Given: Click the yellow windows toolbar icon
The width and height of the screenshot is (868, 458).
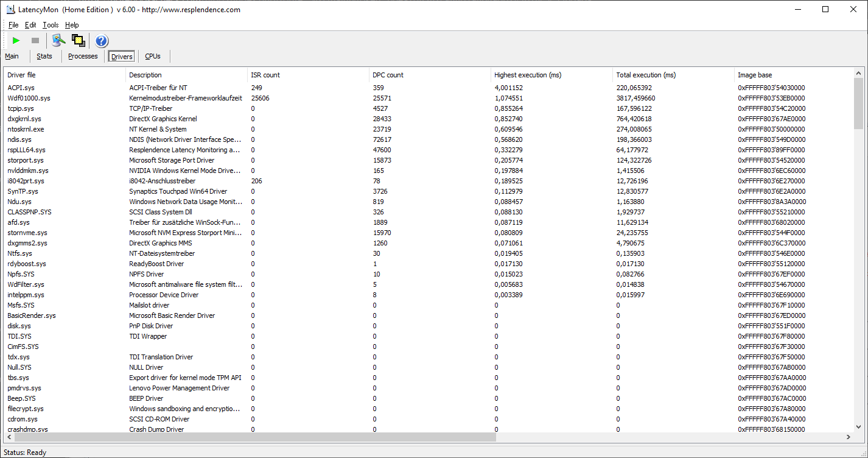Looking at the screenshot, I should point(78,41).
